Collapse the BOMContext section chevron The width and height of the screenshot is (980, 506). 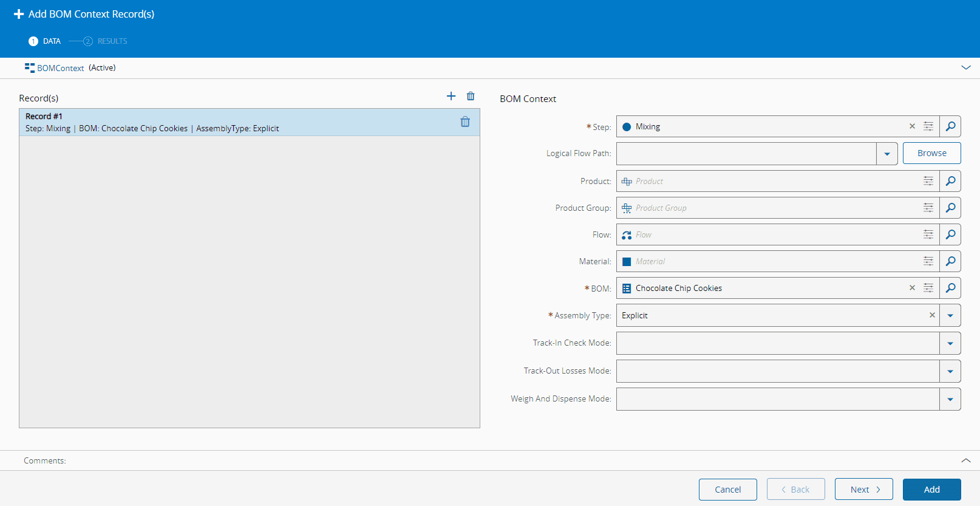[x=966, y=67]
